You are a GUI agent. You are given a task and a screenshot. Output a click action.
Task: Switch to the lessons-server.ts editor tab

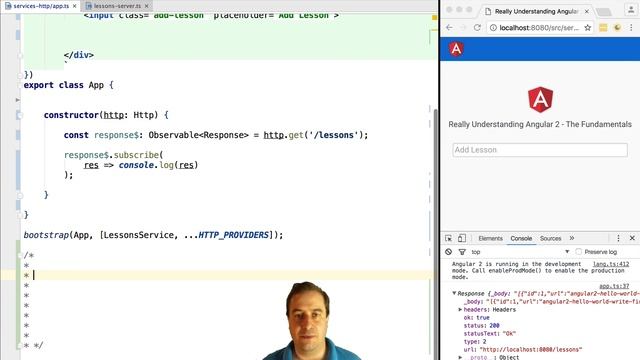coord(117,6)
